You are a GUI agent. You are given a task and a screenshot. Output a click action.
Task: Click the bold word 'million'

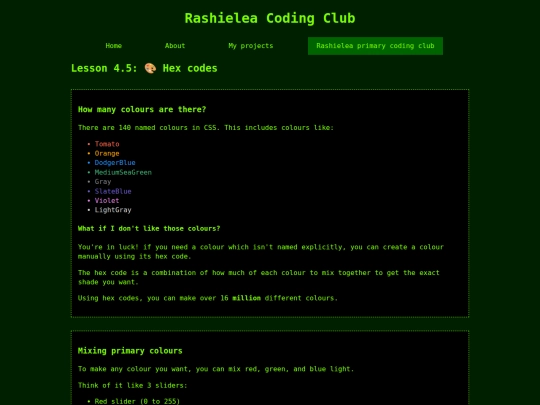click(x=247, y=298)
